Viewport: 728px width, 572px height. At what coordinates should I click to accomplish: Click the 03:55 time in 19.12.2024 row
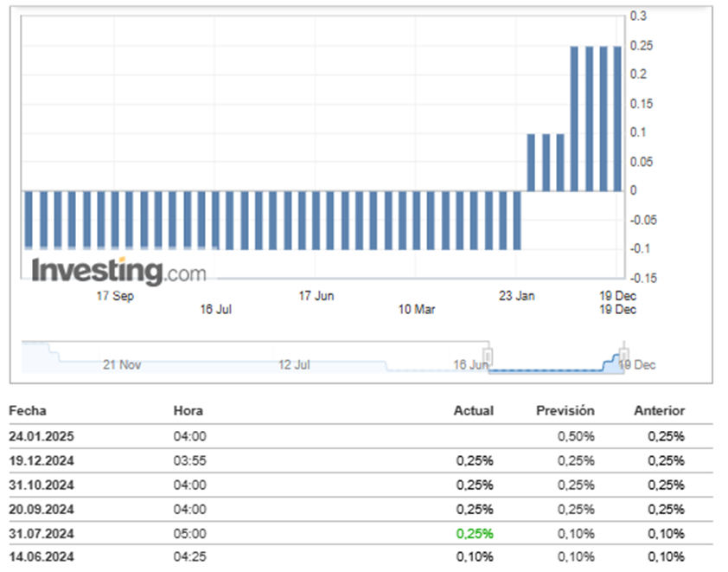(190, 461)
